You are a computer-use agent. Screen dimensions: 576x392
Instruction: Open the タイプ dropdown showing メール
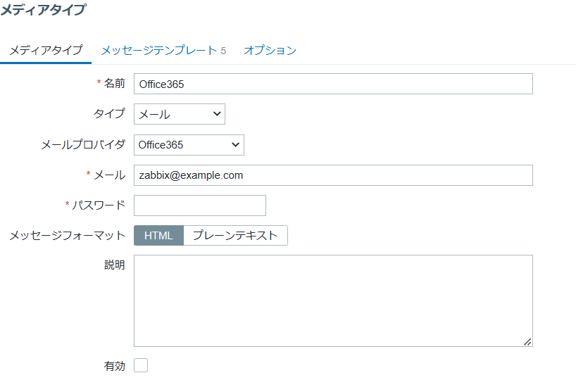click(180, 114)
